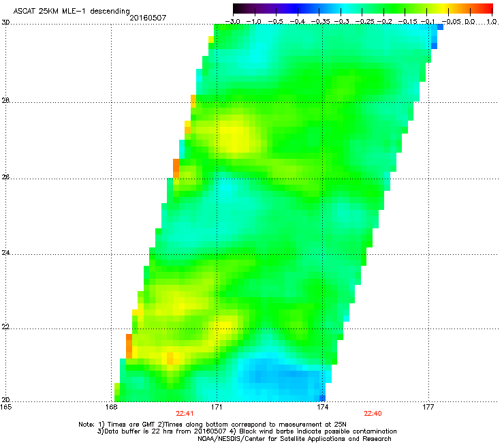504x443 pixels.
Task: Click the -0.15 colorbar label
Action: (407, 22)
